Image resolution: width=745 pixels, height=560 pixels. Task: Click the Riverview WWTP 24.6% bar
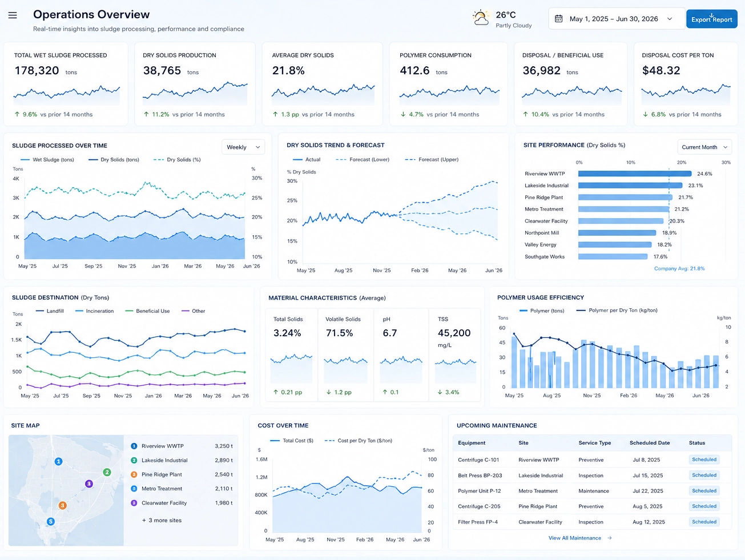tap(635, 174)
